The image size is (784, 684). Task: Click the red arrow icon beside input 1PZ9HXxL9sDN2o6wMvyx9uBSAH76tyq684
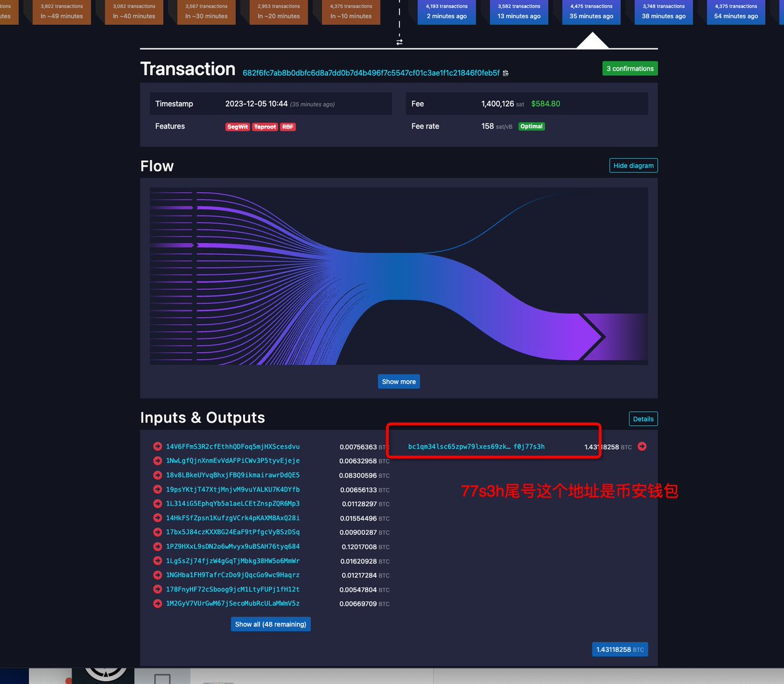(x=157, y=547)
